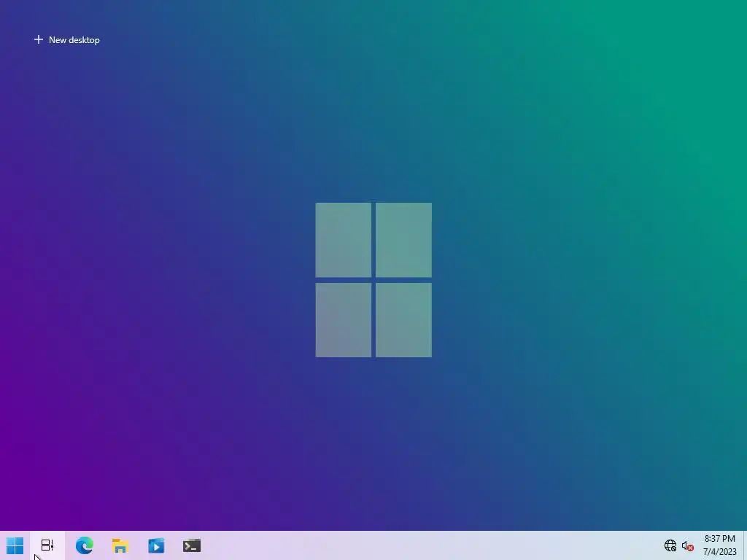Open File Explorer from the taskbar
747x560 pixels.
(120, 545)
